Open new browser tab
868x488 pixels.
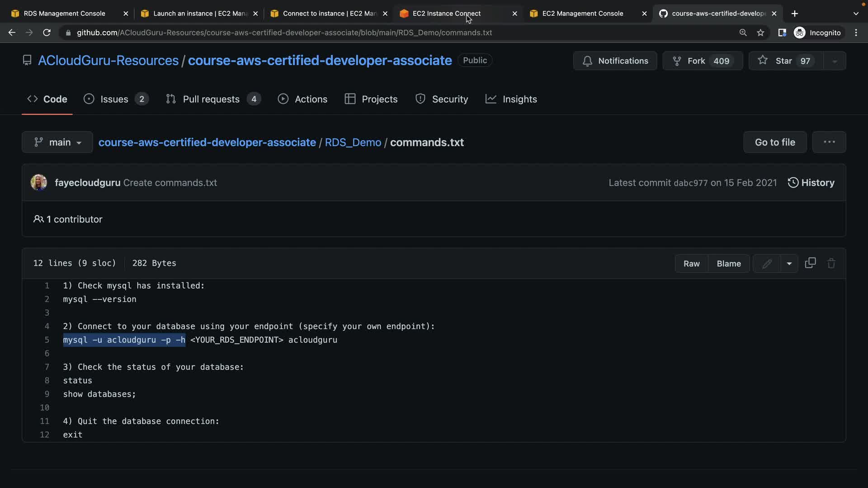click(794, 14)
